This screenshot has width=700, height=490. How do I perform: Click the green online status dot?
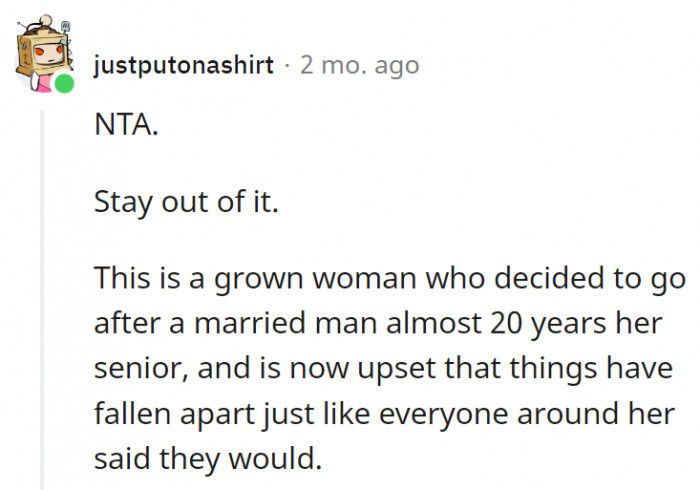point(64,85)
